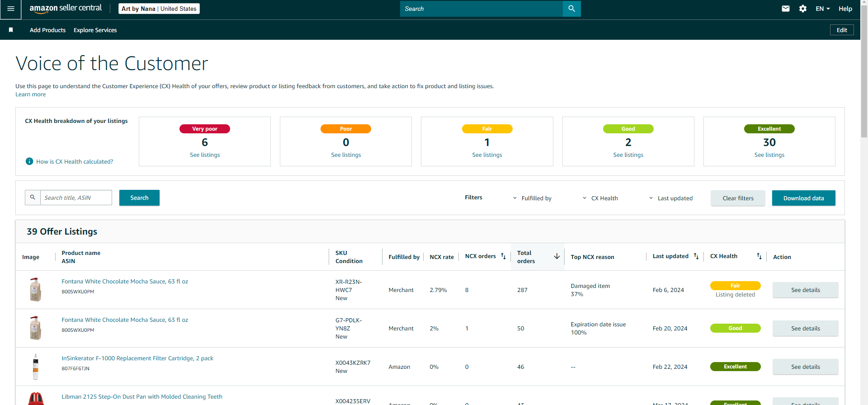
Task: Open the EN language dropdown
Action: click(823, 9)
